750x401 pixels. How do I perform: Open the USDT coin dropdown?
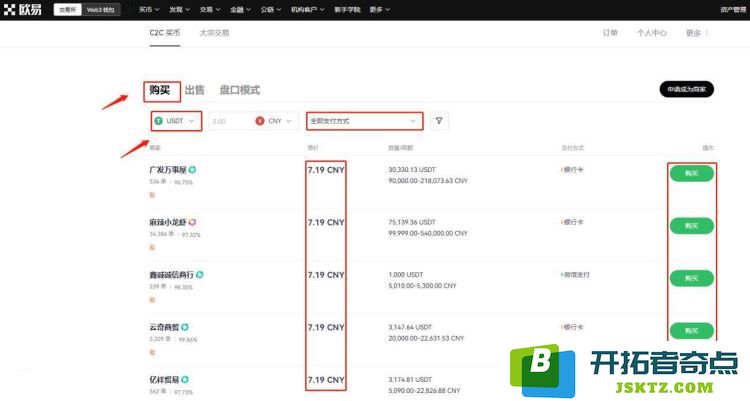(176, 121)
